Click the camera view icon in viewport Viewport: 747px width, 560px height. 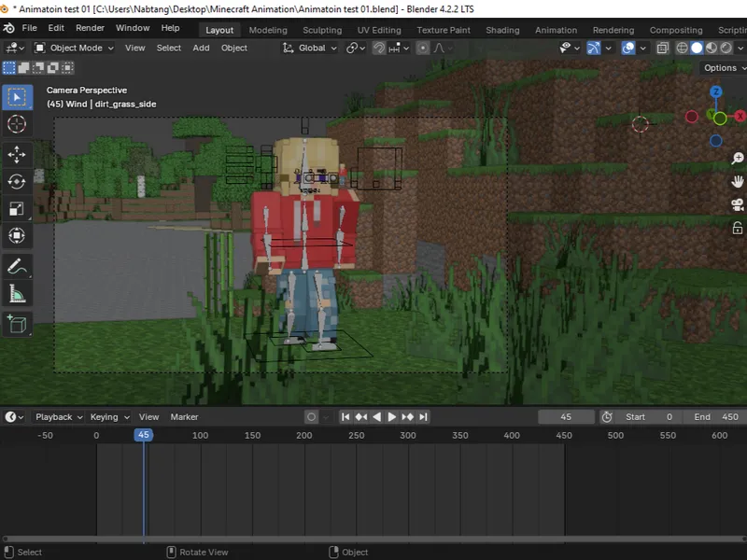tap(737, 204)
